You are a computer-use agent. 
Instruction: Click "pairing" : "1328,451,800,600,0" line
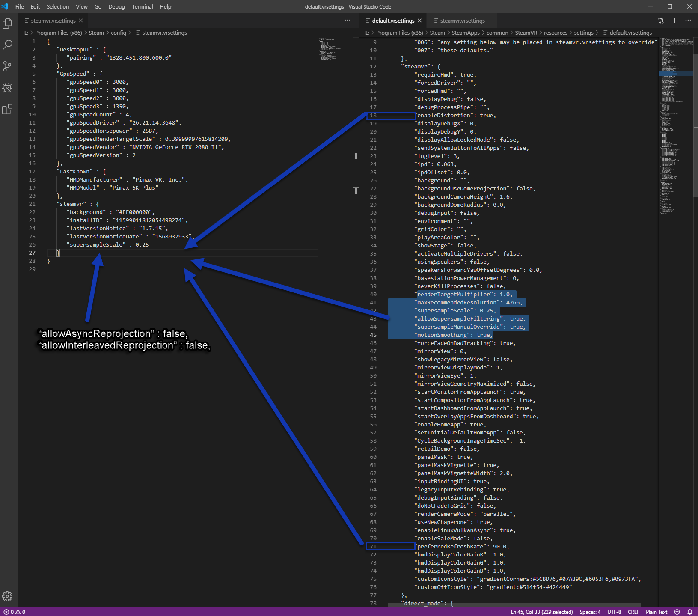[x=119, y=57]
